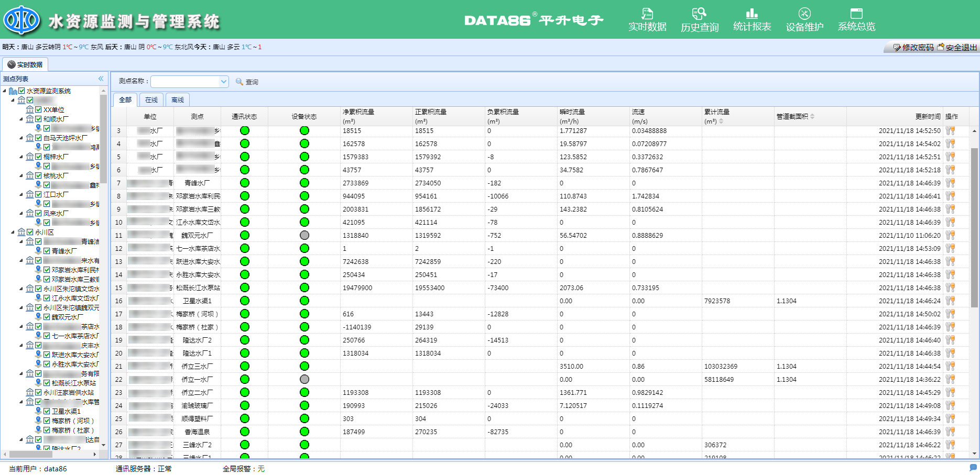Open the 系统总览 system overview icon
The height and width of the screenshot is (475, 980).
tap(856, 14)
